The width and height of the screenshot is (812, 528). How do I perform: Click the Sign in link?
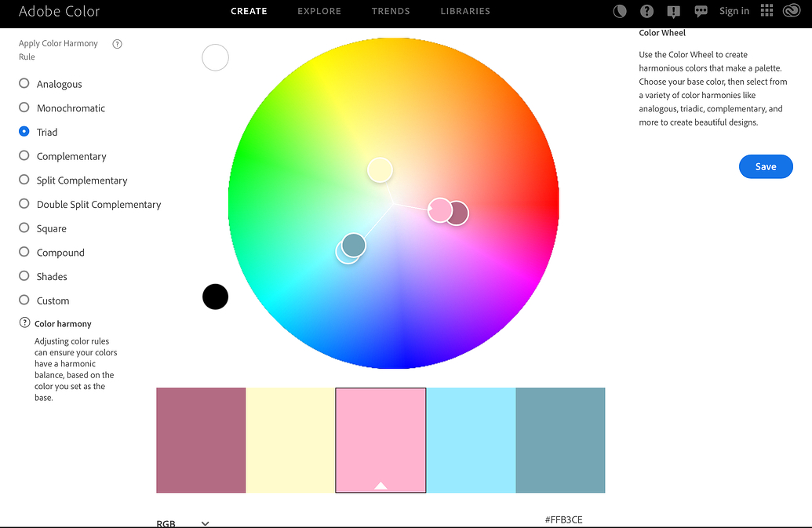[x=734, y=11]
